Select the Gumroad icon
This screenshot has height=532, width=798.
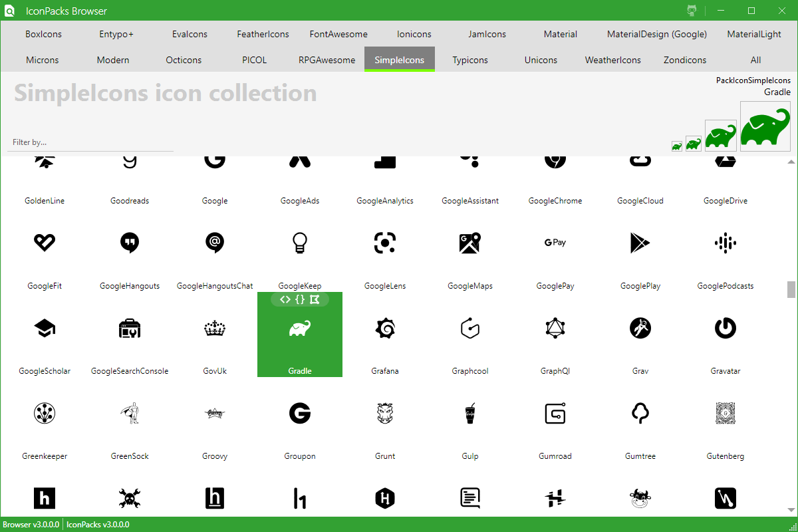[555, 414]
